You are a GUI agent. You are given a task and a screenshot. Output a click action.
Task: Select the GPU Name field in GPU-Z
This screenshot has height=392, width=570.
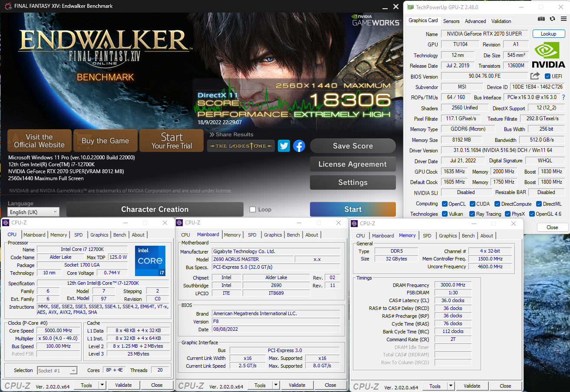pyautogui.click(x=484, y=33)
